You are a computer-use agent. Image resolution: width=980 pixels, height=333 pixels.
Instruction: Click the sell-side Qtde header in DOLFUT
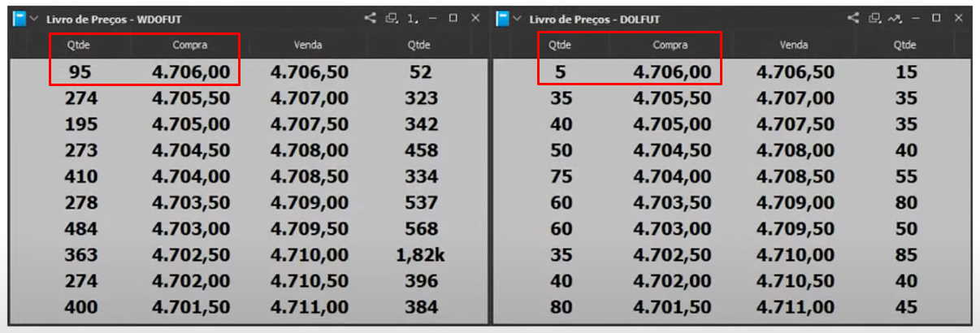[x=903, y=45]
